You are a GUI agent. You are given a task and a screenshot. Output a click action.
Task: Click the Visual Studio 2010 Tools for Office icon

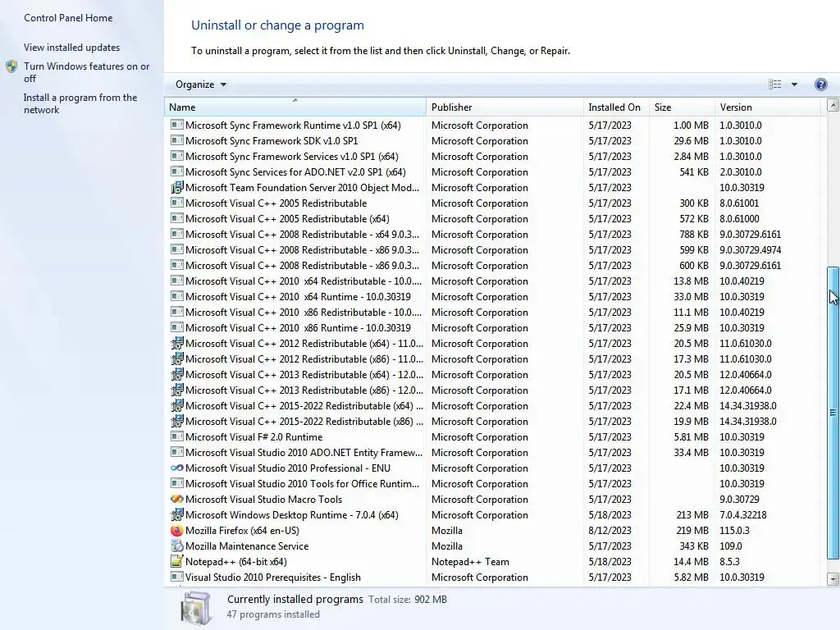click(176, 483)
